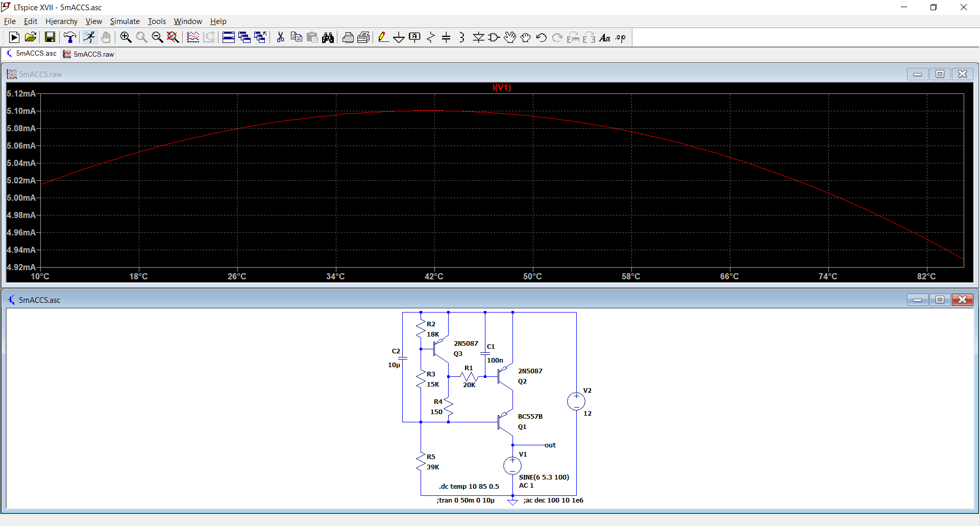The image size is (980, 526).
Task: Open the Tools menu
Action: pos(157,21)
